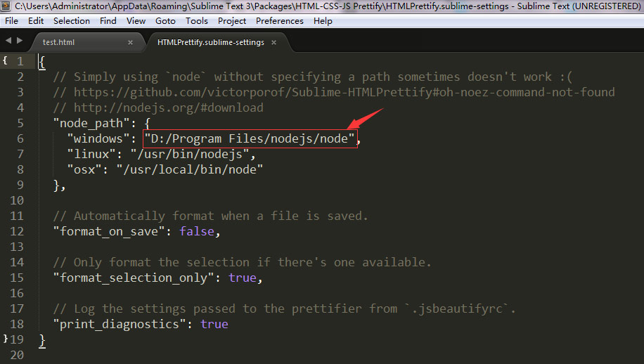Image resolution: width=644 pixels, height=364 pixels.
Task: Click the "/usr/bin/nodejs" value
Action: coord(190,155)
